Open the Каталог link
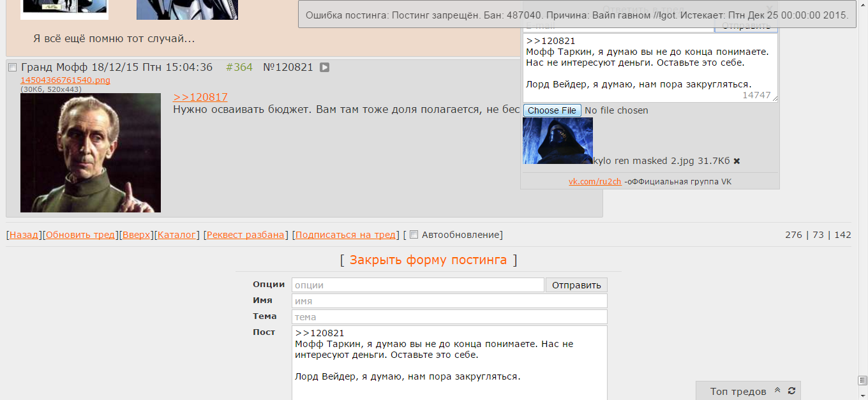This screenshot has width=868, height=400. tap(177, 235)
